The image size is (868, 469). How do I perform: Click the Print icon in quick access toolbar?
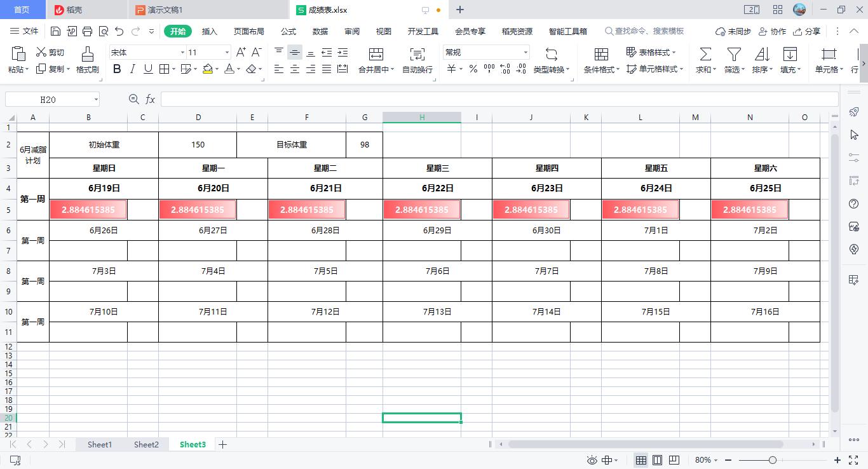coord(87,31)
